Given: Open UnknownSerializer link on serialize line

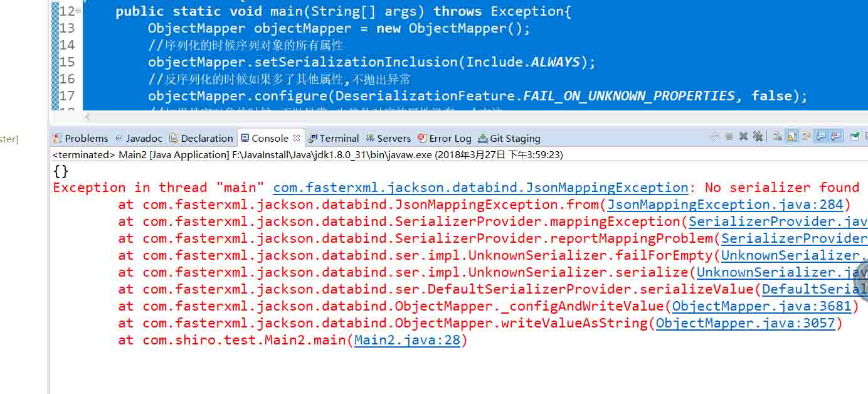Looking at the screenshot, I should click(782, 272).
